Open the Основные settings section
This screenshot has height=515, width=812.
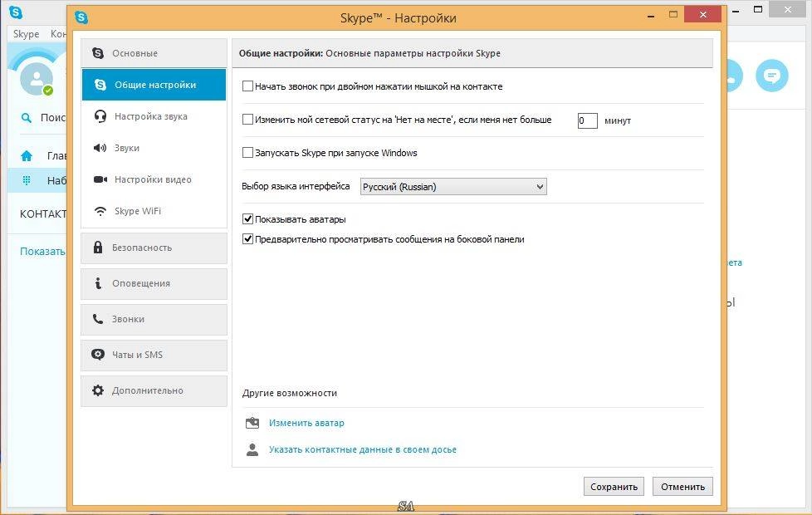pos(154,53)
